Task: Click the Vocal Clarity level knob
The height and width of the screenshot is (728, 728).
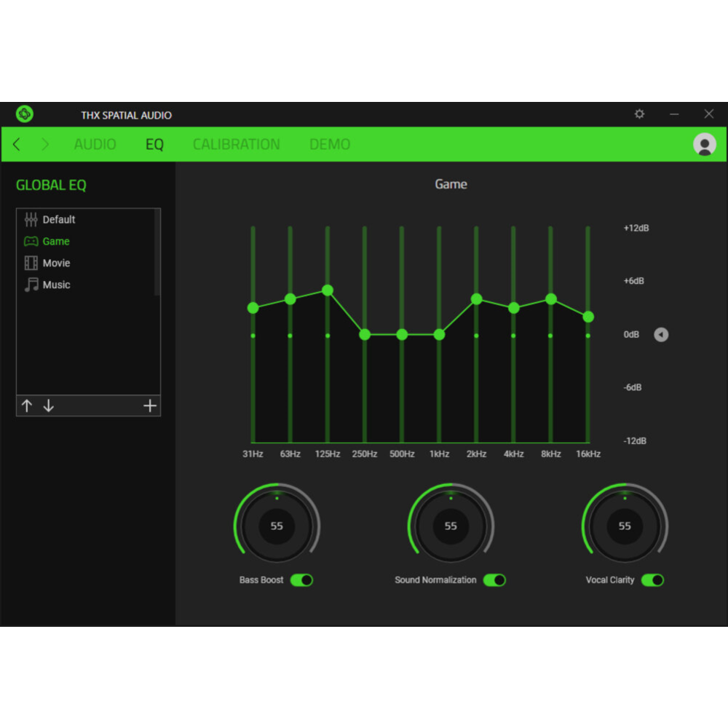Action: coord(625,526)
